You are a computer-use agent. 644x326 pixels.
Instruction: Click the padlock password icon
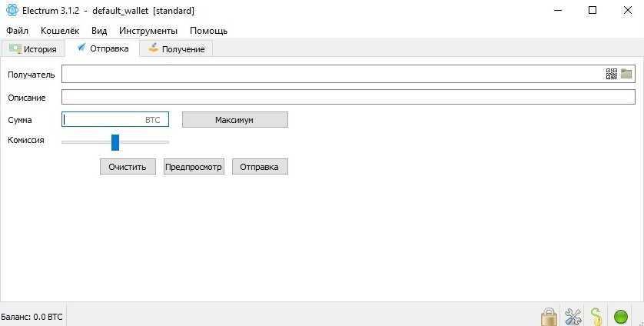(549, 317)
